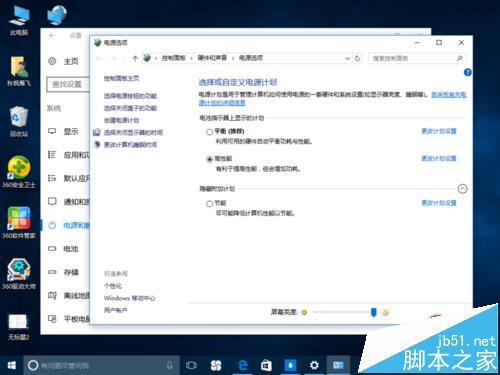Expand the arrow after 控制面板 breadcrumb
The image size is (500, 375).
[191, 58]
